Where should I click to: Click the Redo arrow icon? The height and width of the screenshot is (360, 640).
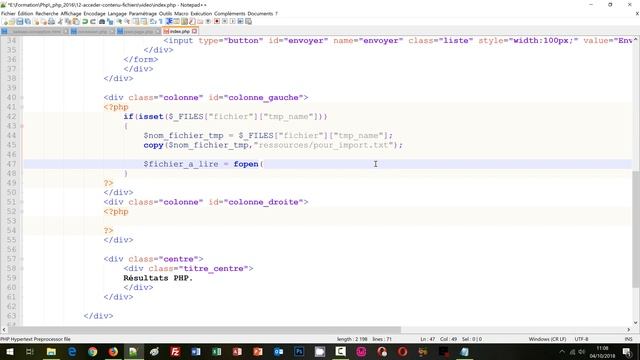[93, 21]
